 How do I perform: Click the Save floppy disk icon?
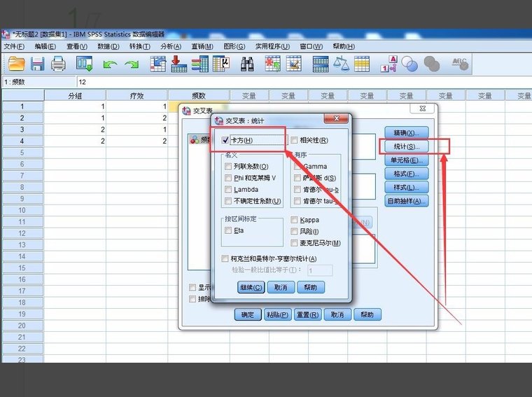(37, 64)
